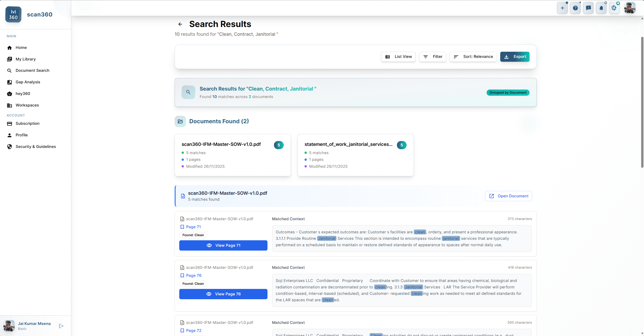Open the Workspaces panel
The width and height of the screenshot is (644, 336).
tap(27, 105)
